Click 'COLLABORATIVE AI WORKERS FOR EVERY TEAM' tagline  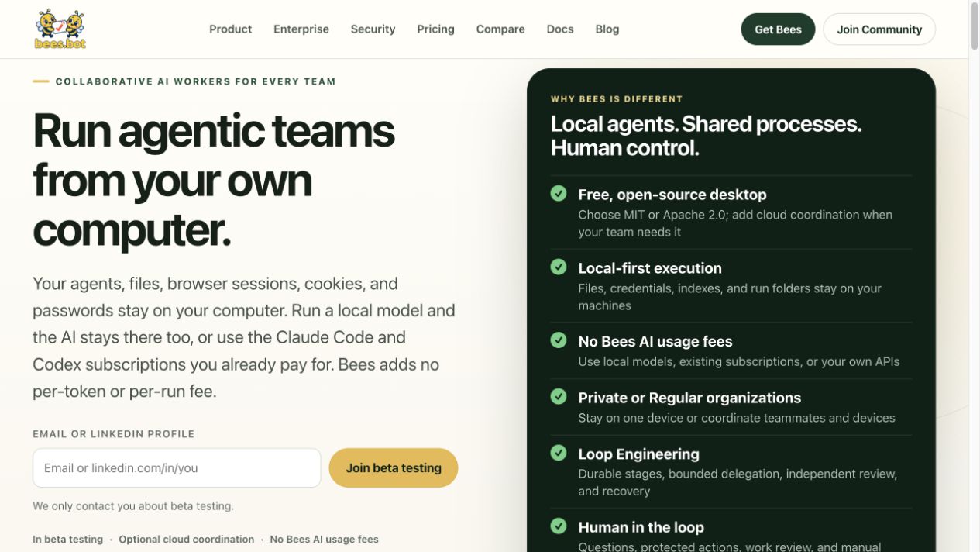coord(195,81)
